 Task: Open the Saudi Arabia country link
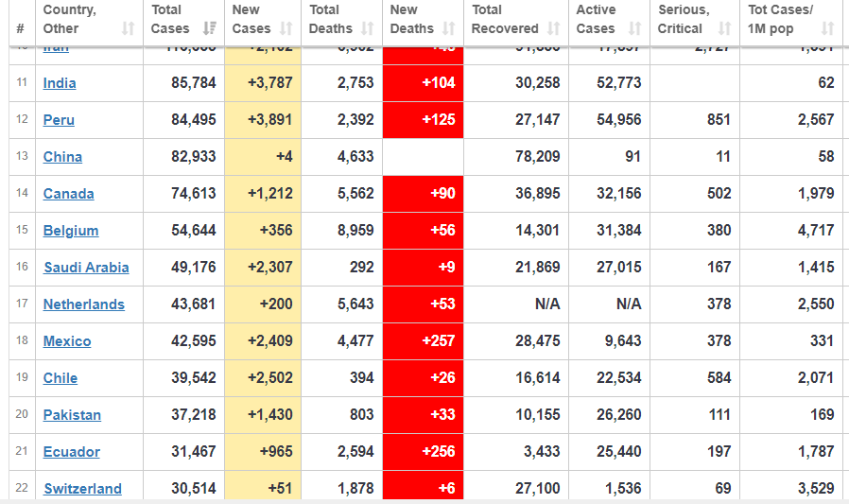click(87, 267)
